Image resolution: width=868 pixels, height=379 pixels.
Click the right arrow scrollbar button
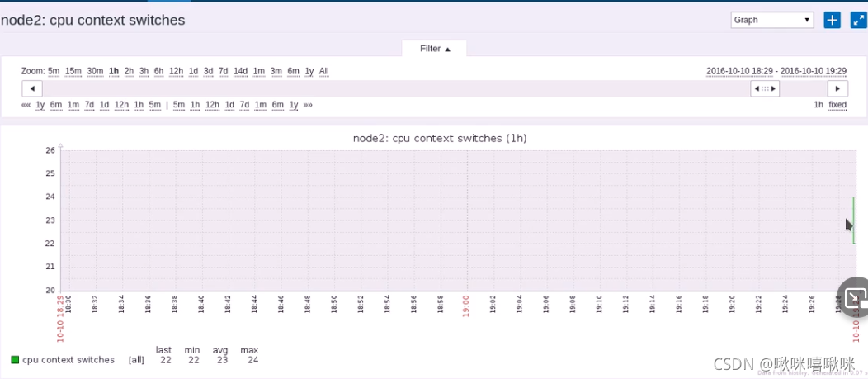837,88
